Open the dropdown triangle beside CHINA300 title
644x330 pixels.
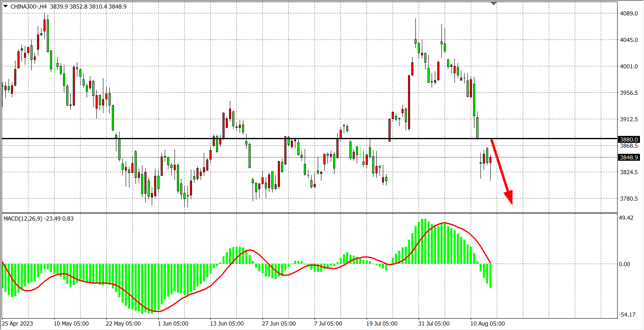5,6
